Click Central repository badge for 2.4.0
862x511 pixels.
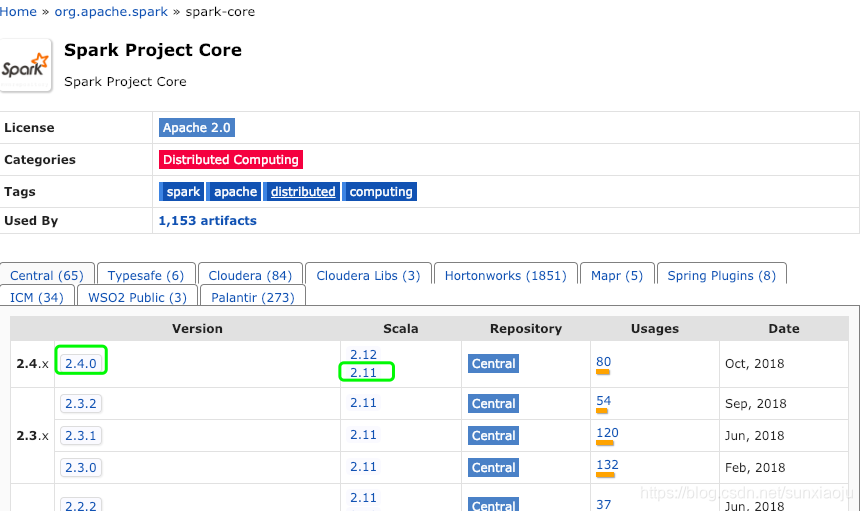click(493, 363)
